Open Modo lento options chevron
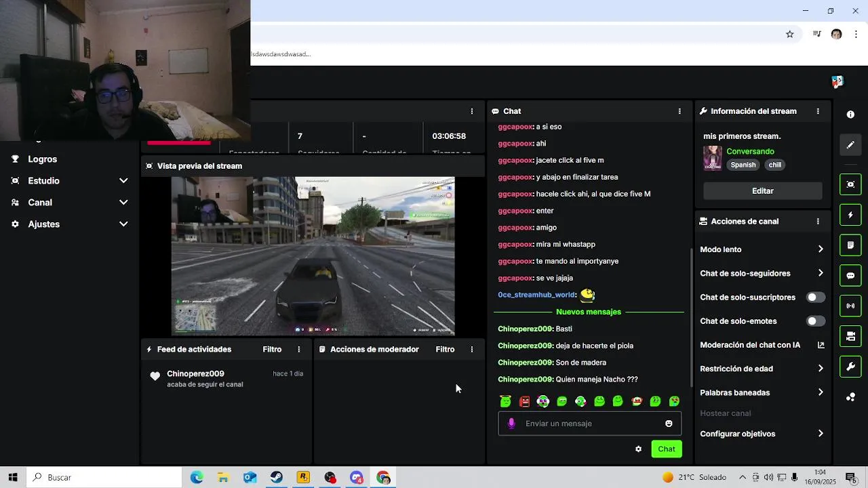 (x=821, y=249)
